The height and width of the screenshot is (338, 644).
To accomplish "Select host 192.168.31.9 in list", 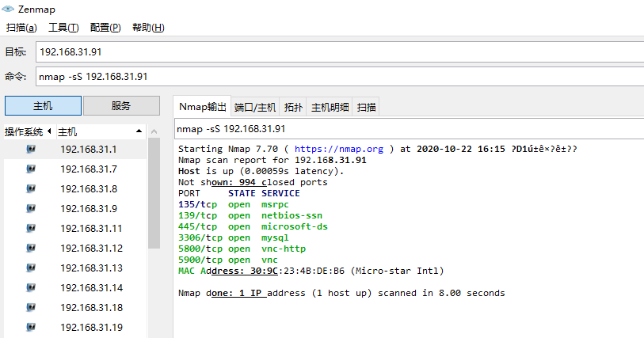I will [88, 208].
